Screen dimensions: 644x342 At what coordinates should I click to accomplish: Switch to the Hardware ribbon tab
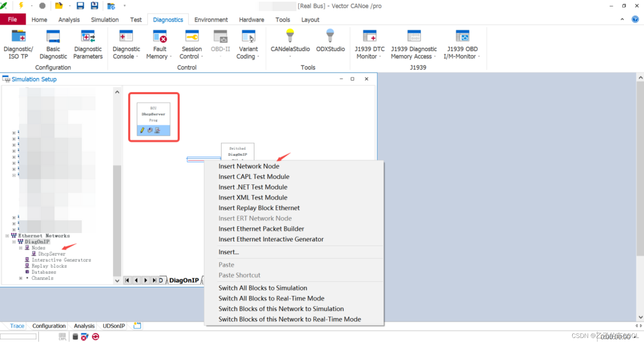coord(251,20)
